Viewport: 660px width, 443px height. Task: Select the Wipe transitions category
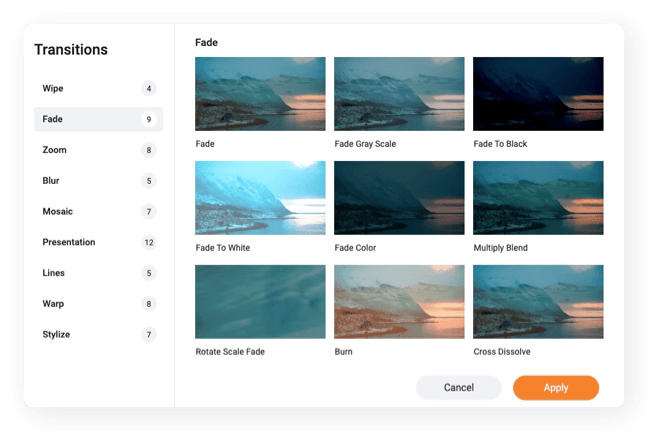click(98, 88)
